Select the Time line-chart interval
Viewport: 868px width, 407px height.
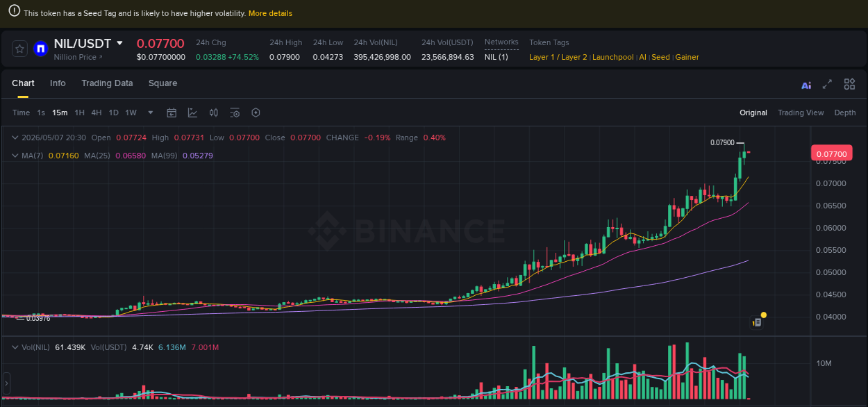(21, 113)
